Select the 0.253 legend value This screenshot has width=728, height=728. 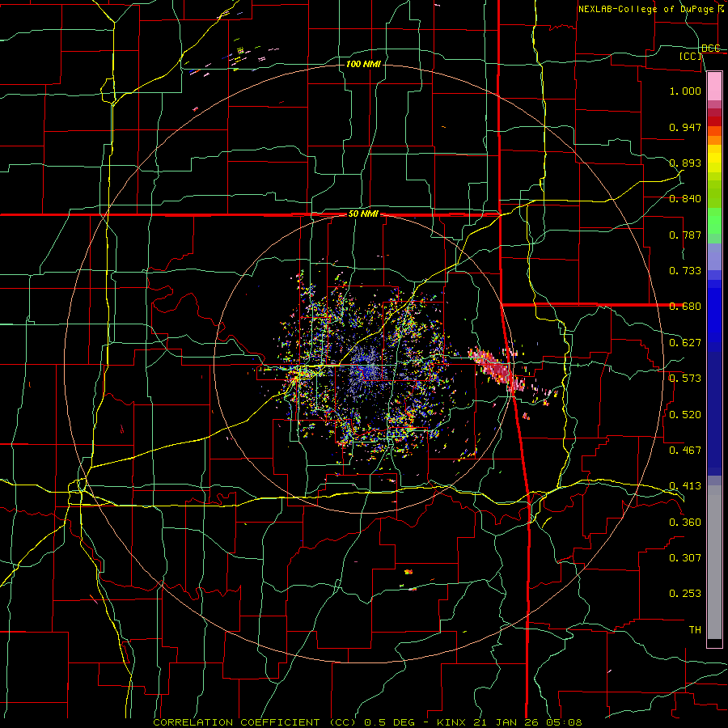(685, 594)
